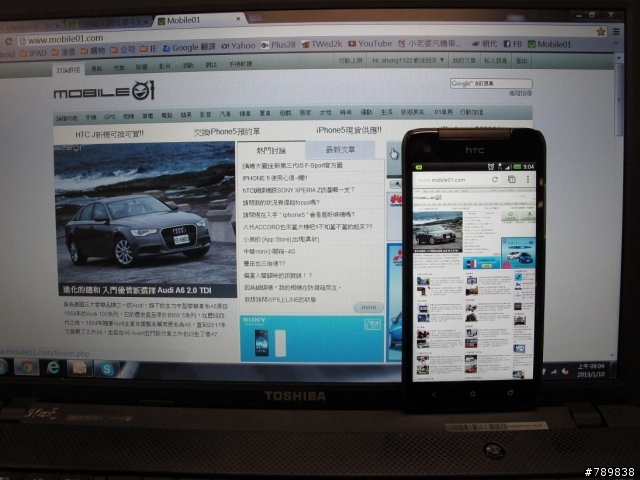Click the more button under hot discussions
The width and height of the screenshot is (640, 480).
[369, 307]
